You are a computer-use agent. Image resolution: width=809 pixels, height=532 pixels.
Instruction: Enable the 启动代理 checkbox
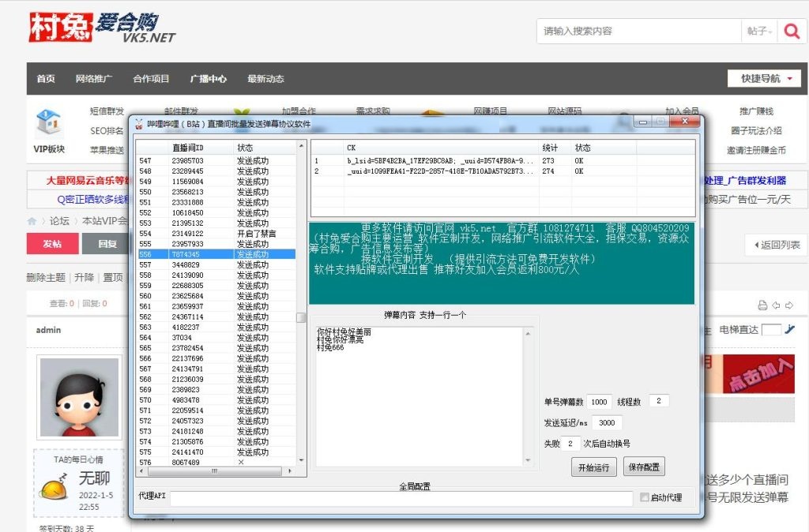pos(645,497)
